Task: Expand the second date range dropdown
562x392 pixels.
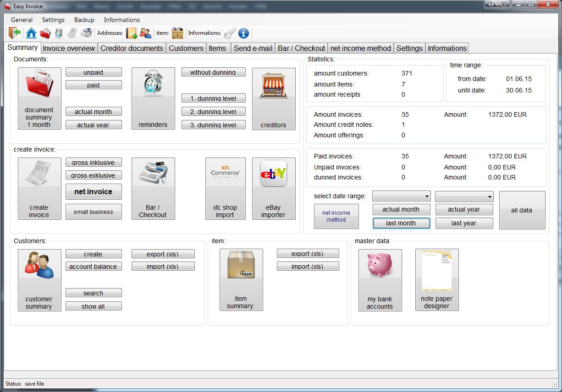Action: pos(464,196)
